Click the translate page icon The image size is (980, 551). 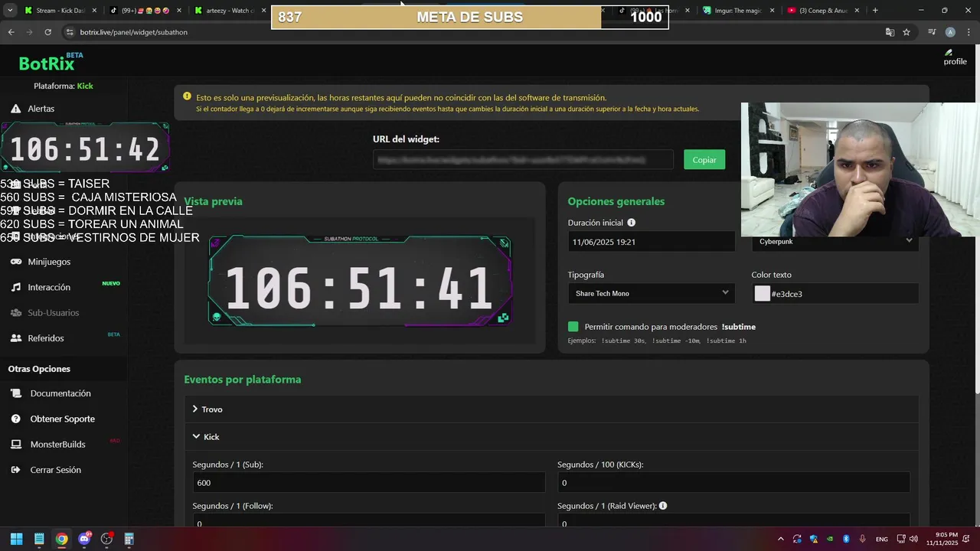[x=890, y=32]
